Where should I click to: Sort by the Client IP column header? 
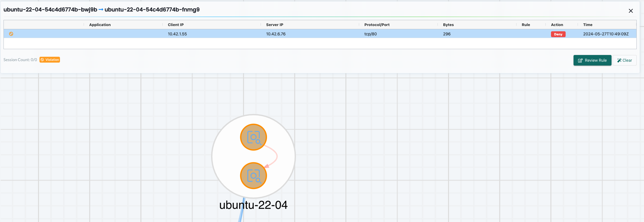coord(176,25)
